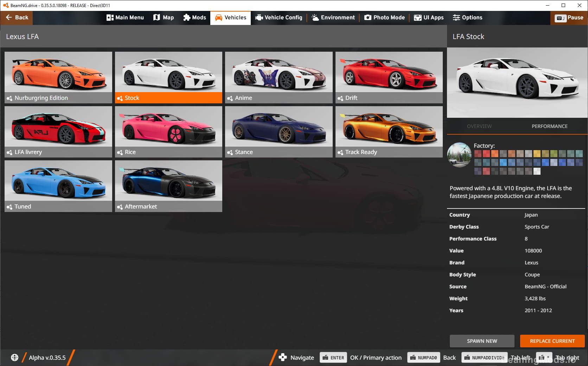The width and height of the screenshot is (588, 366).
Task: Click the LFA Stock title
Action: coord(468,37)
